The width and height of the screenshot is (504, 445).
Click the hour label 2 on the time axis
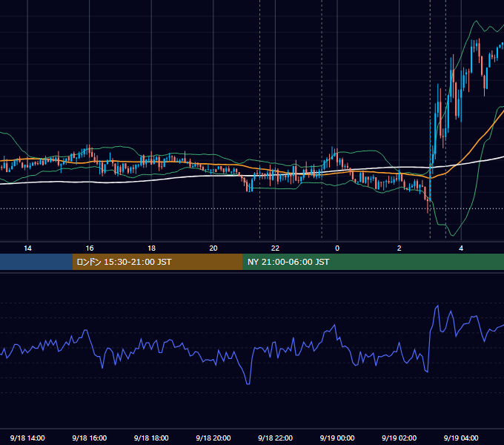(399, 248)
